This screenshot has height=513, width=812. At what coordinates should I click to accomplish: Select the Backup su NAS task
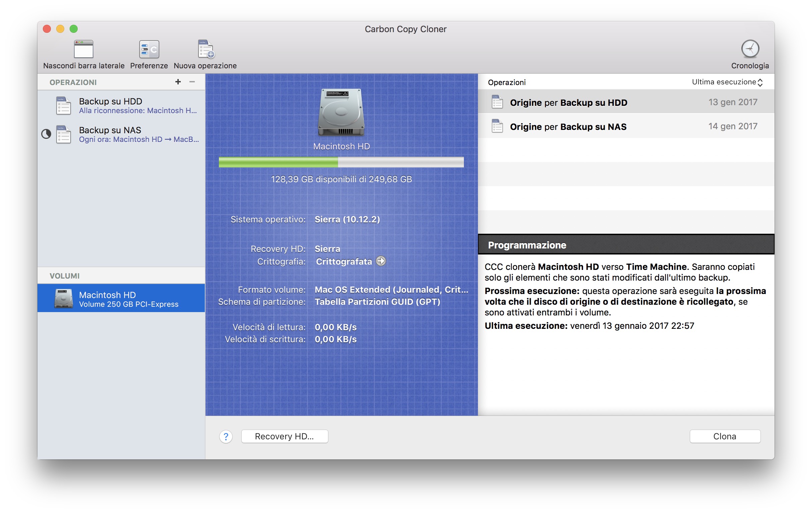[121, 134]
